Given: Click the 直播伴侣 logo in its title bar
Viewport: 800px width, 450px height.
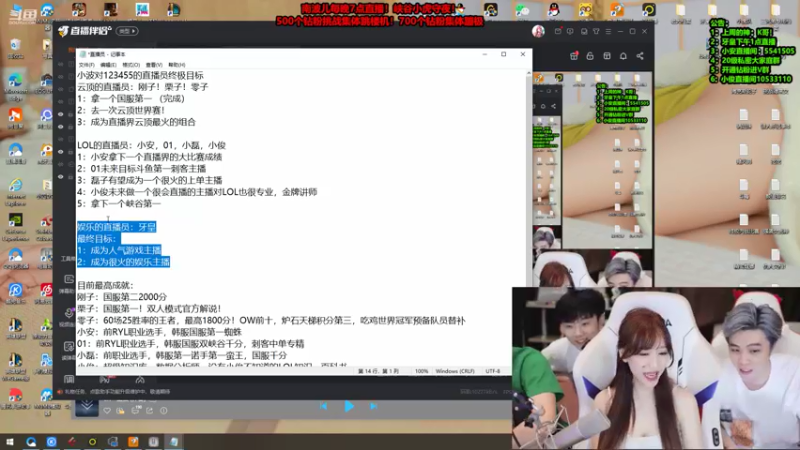Looking at the screenshot, I should pos(85,31).
